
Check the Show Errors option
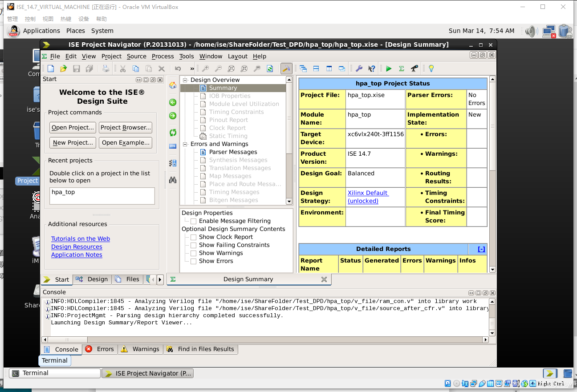pos(193,261)
